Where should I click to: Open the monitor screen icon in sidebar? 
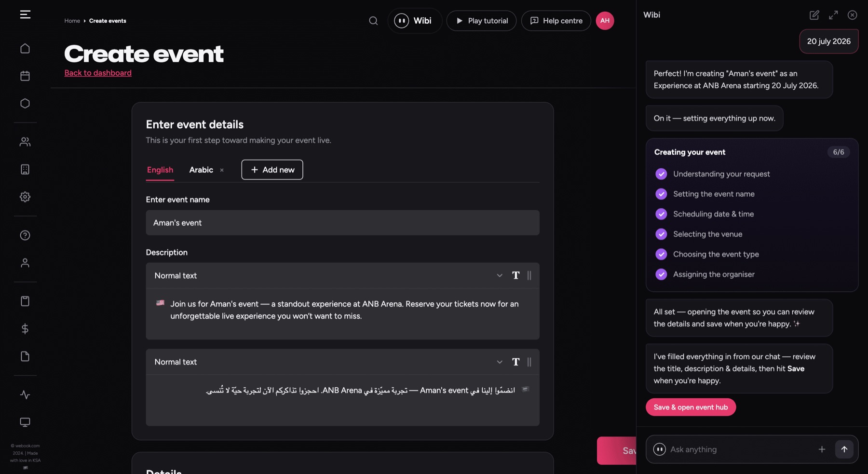tap(25, 422)
